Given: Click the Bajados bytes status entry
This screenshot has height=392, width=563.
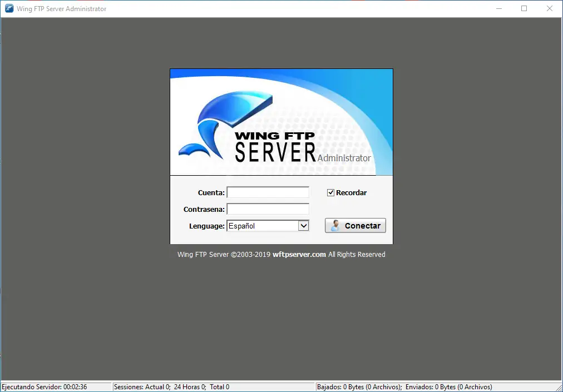Looking at the screenshot, I should click(x=359, y=387).
